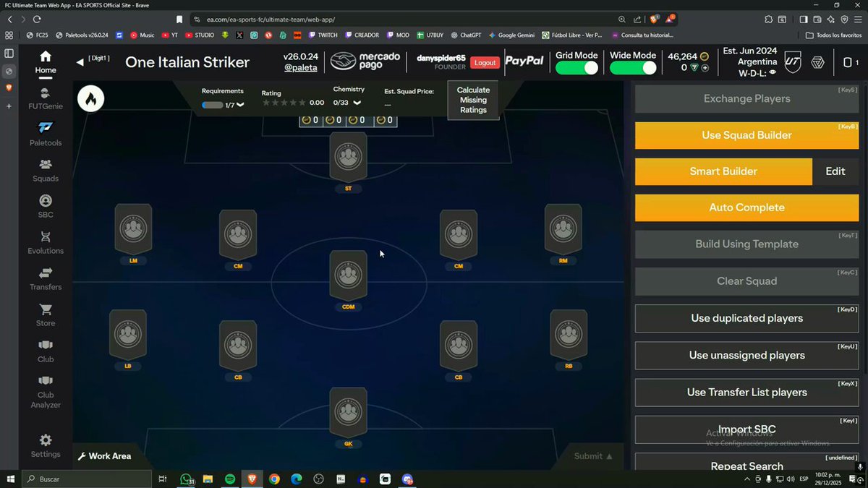Open the Paletools v26.0.24 bookmark
This screenshot has height=488, width=868.
tap(81, 35)
